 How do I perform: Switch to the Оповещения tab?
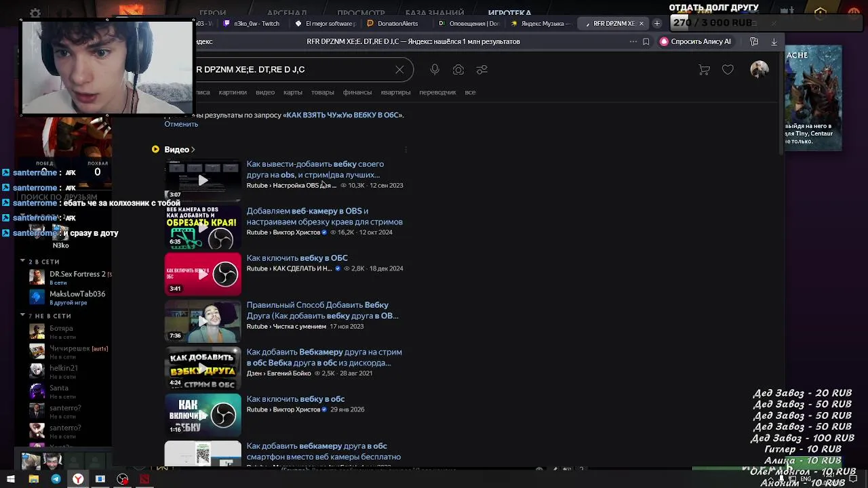point(469,24)
